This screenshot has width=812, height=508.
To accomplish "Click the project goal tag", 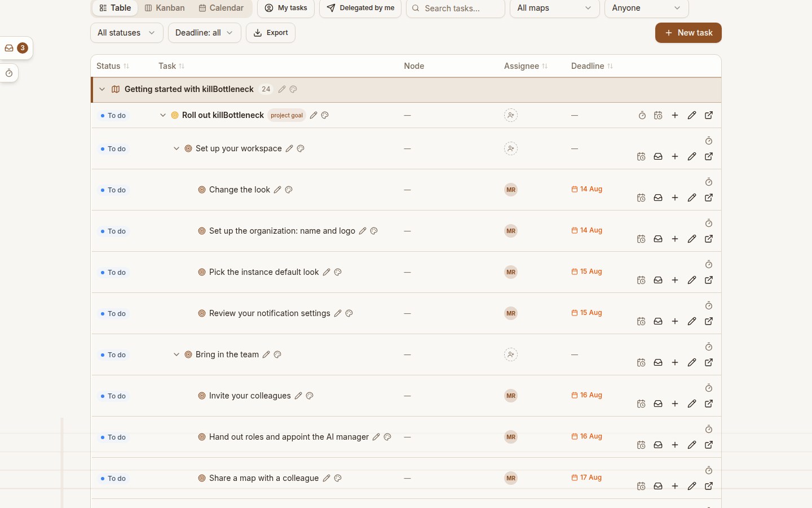I will [286, 115].
